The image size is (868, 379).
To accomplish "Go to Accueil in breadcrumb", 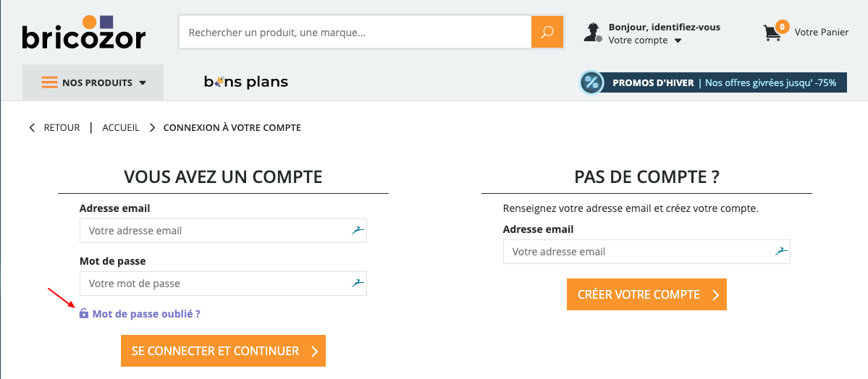I will pos(121,128).
